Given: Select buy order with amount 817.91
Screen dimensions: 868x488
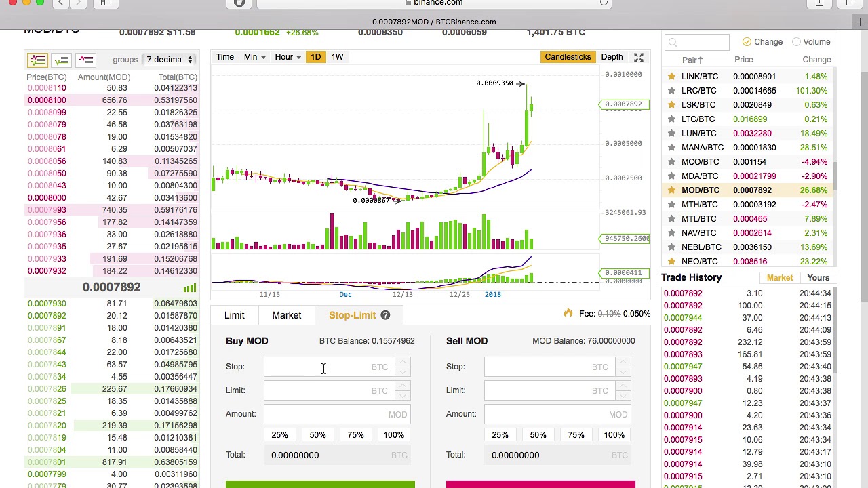Looking at the screenshot, I should [x=112, y=462].
